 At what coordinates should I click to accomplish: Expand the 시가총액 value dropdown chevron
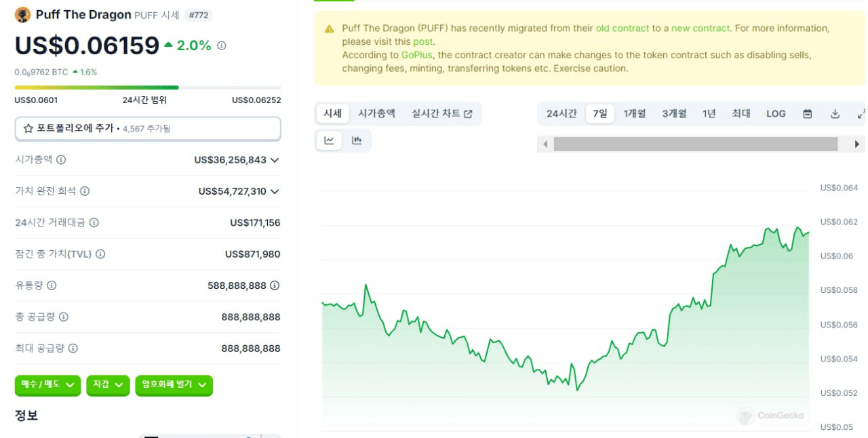point(275,160)
